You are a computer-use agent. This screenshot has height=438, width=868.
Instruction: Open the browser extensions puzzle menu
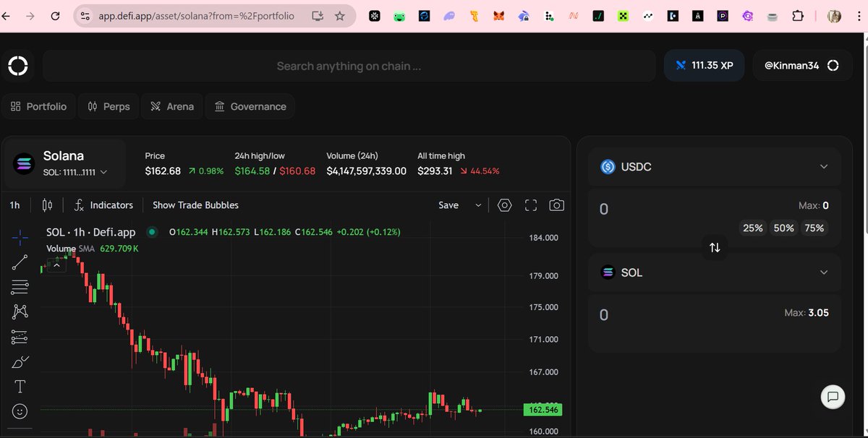tap(798, 16)
